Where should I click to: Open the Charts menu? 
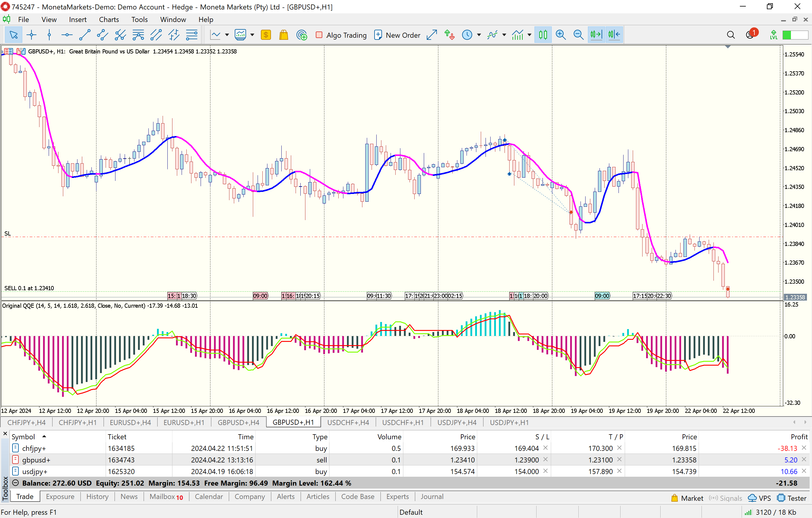coord(109,20)
